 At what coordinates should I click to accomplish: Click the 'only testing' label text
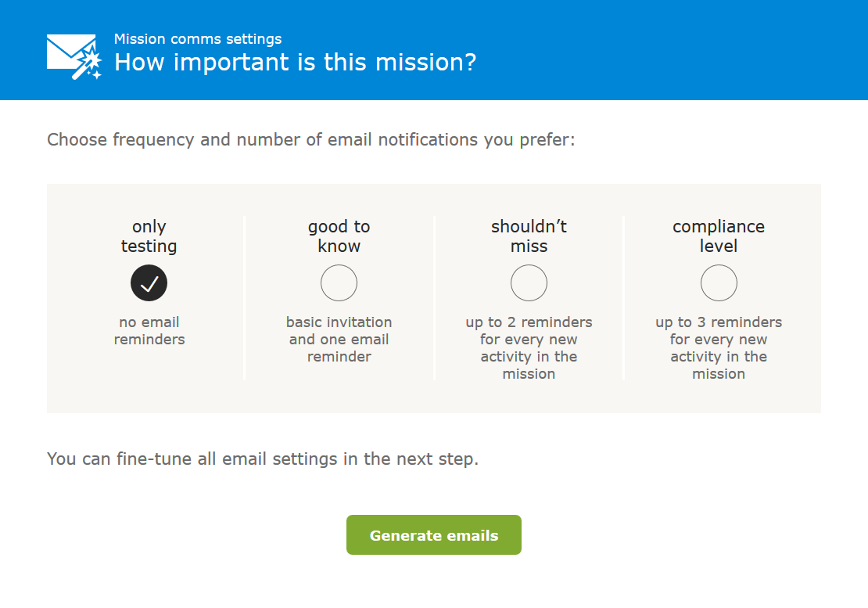(x=149, y=236)
